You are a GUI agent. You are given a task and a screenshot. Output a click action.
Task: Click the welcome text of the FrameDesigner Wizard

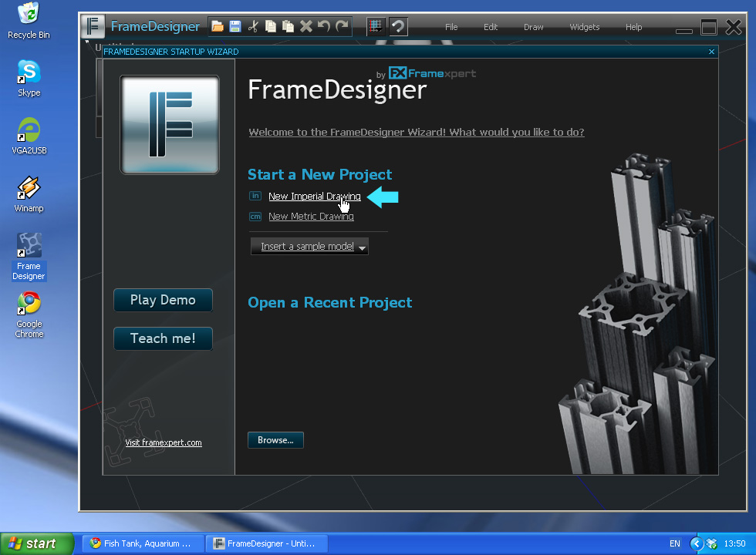pyautogui.click(x=417, y=132)
